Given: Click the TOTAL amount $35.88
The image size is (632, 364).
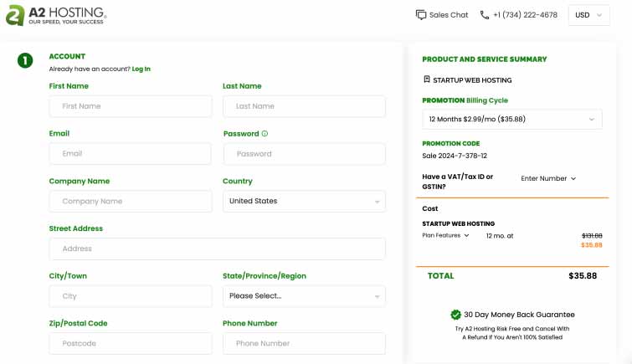Looking at the screenshot, I should coord(583,276).
